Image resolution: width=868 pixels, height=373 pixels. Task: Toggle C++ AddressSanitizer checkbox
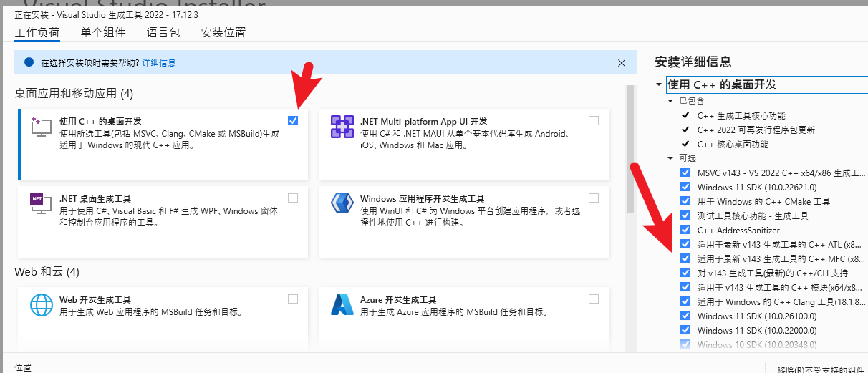pyautogui.click(x=685, y=230)
